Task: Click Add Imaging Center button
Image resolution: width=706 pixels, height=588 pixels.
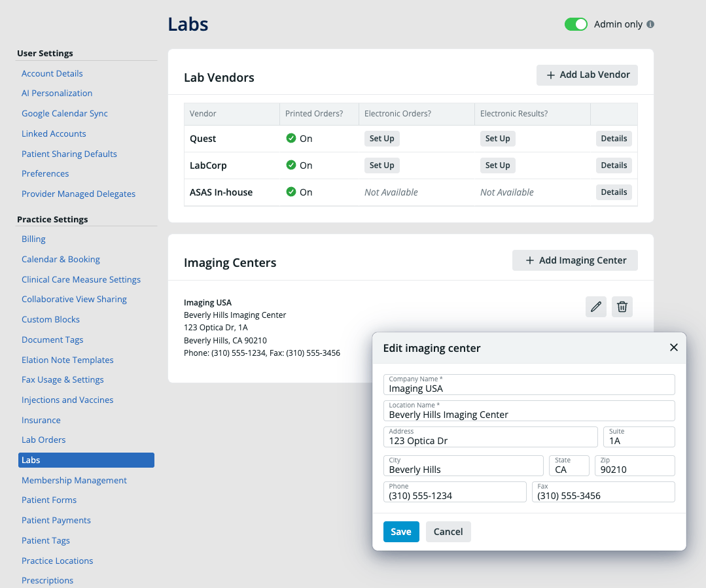Action: click(574, 260)
